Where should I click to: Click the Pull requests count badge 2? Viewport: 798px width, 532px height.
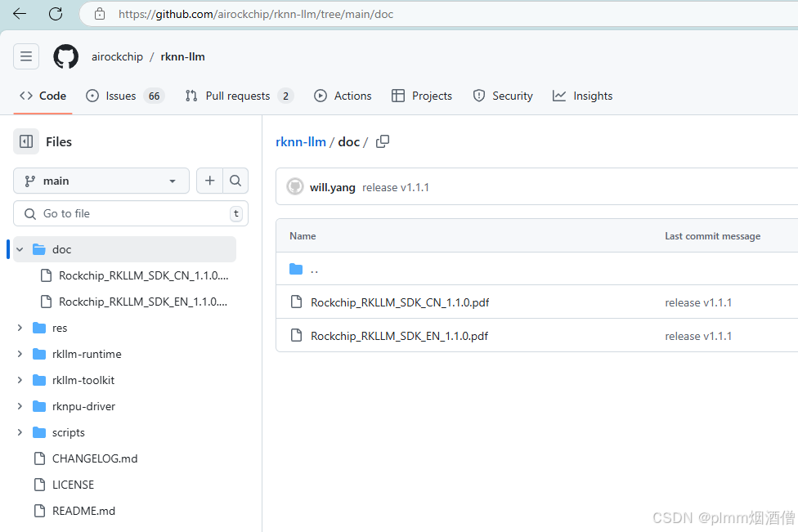pos(285,96)
